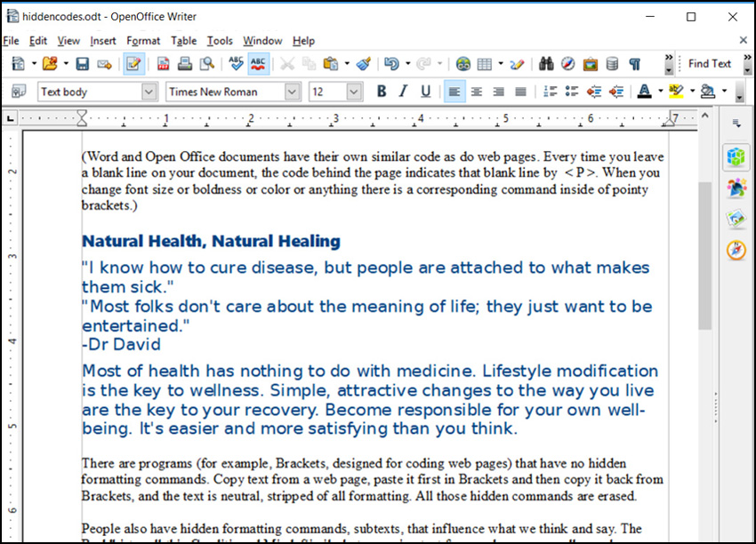The image size is (756, 544).
Task: Run Spelling and Grammar check icon
Action: coord(236,64)
